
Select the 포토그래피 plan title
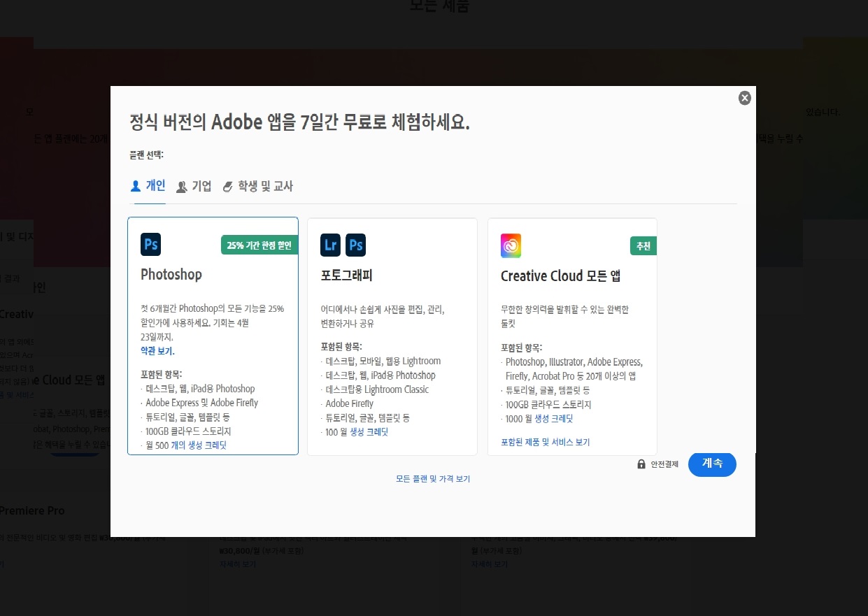tap(347, 275)
